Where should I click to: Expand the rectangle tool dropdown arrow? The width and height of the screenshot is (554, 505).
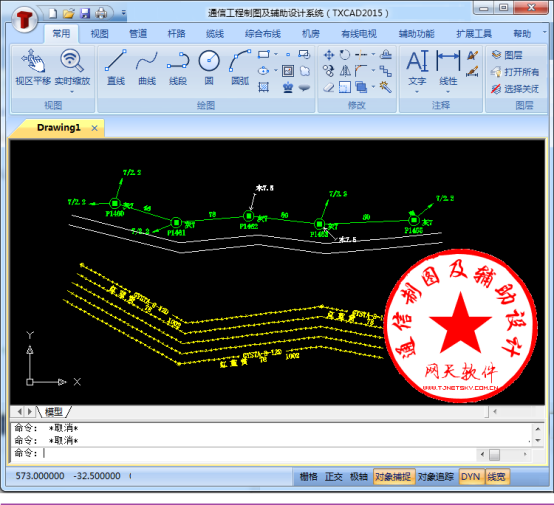pyautogui.click(x=276, y=54)
